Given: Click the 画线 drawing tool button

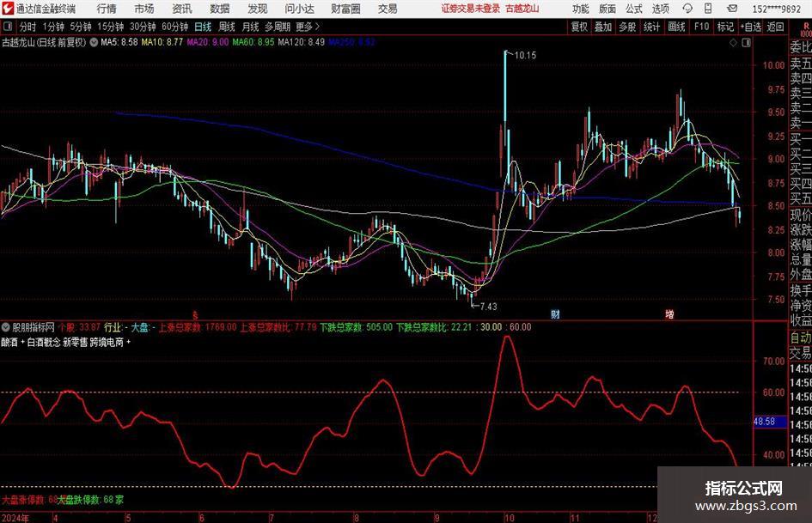Looking at the screenshot, I should 676,27.
